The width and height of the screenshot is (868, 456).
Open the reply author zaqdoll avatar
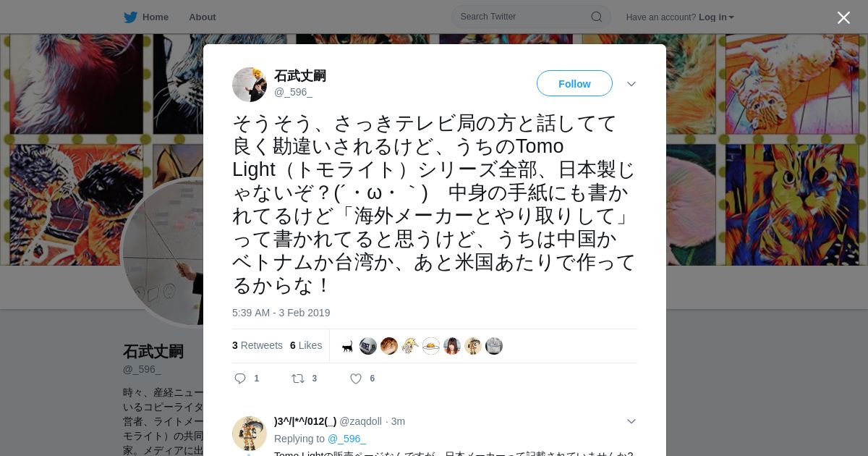click(250, 434)
